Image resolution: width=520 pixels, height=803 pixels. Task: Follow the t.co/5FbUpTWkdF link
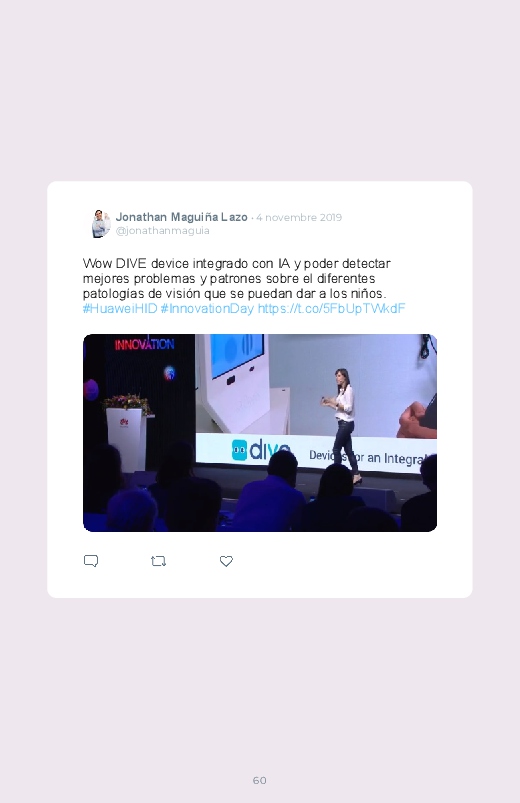coord(331,308)
